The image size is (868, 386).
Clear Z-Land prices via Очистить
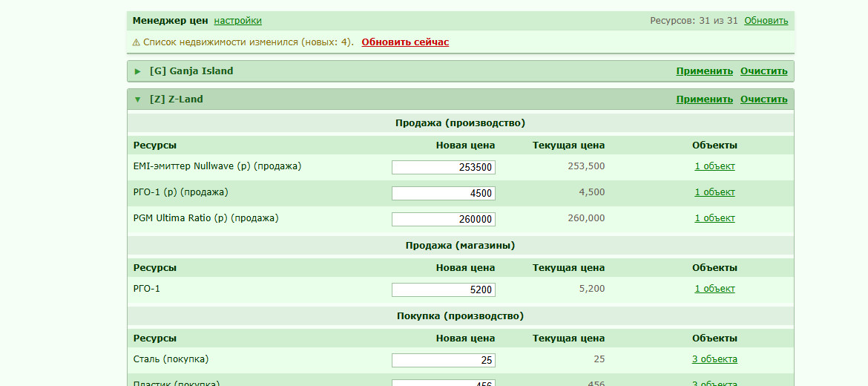pyautogui.click(x=764, y=99)
